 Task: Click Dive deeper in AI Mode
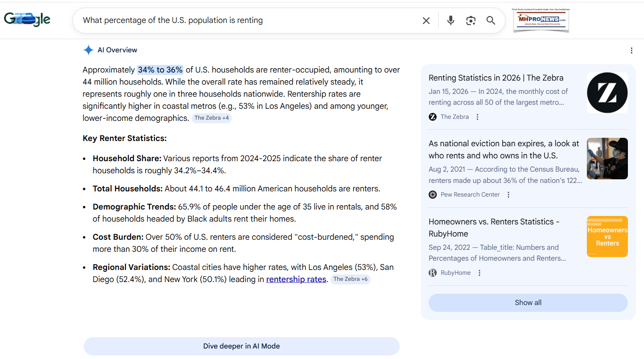tap(242, 346)
